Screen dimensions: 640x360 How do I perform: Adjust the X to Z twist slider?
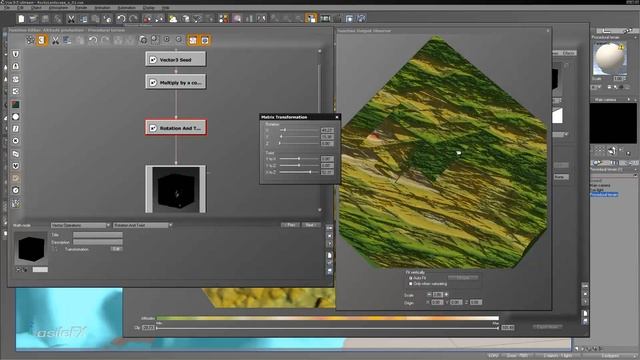[299, 172]
